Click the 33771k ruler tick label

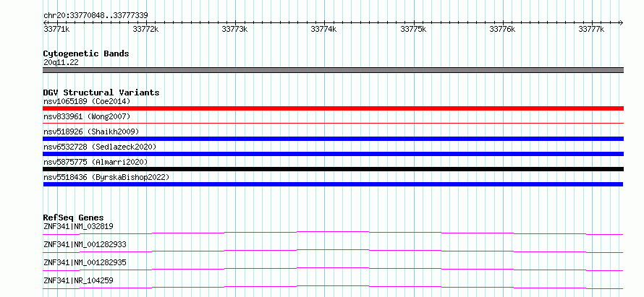pos(56,30)
